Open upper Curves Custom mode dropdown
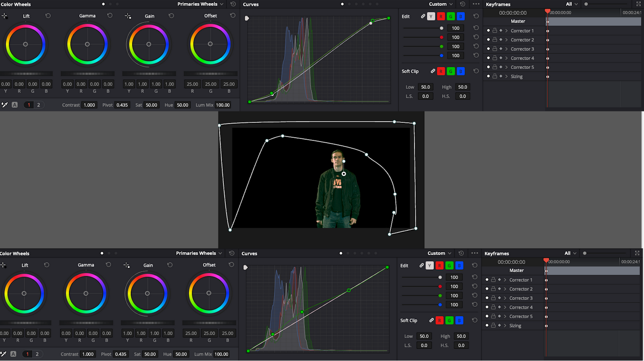 (441, 4)
